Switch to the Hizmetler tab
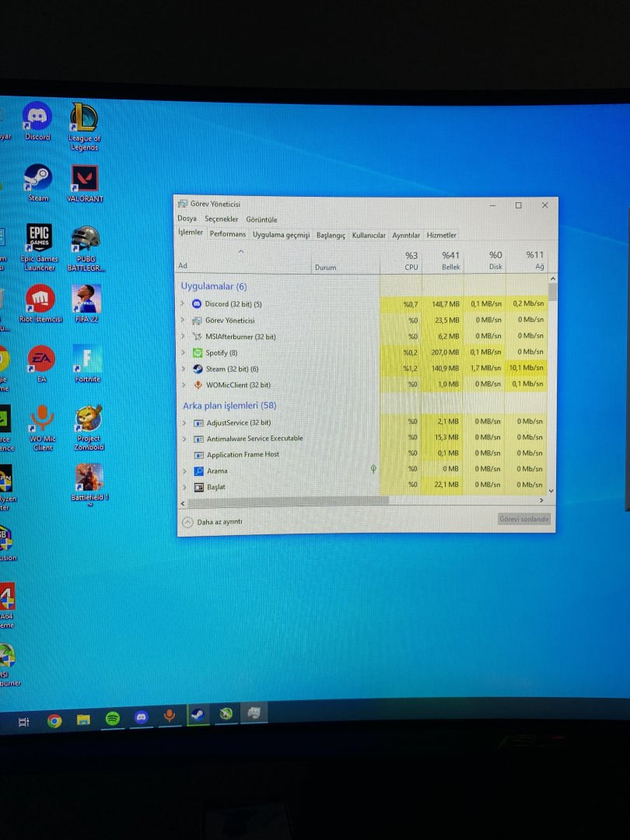Image resolution: width=630 pixels, height=840 pixels. (442, 235)
